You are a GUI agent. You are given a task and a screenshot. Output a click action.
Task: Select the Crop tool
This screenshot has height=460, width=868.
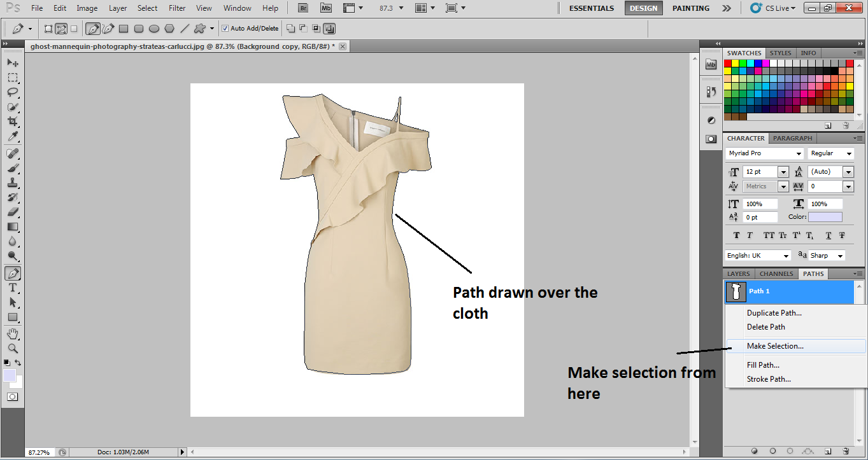13,121
